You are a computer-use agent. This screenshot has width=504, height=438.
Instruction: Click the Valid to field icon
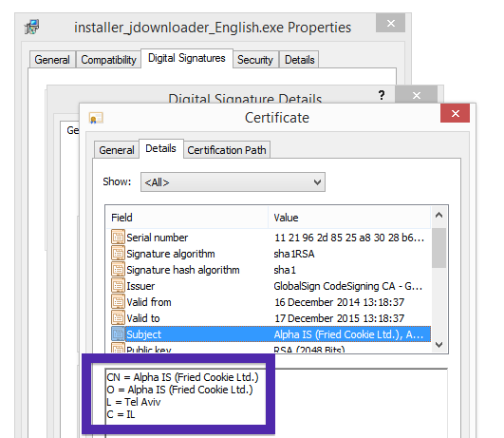point(118,318)
